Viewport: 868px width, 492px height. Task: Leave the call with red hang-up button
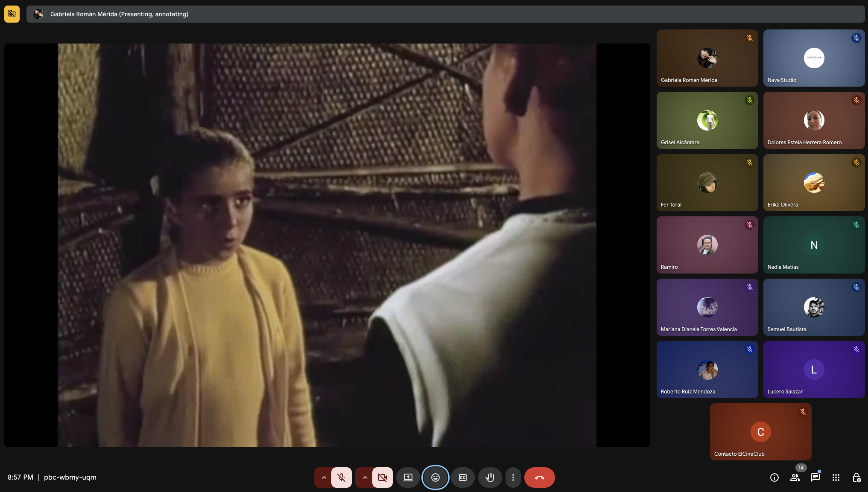(x=539, y=477)
